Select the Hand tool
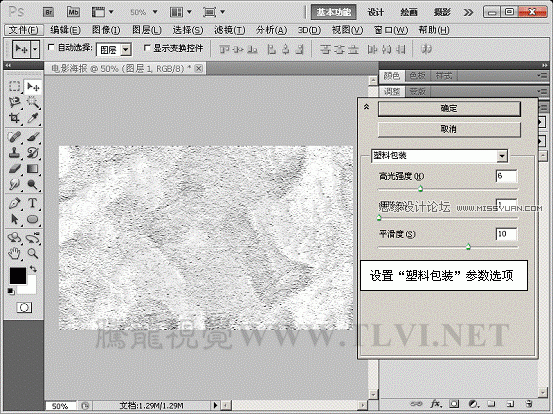 14,253
